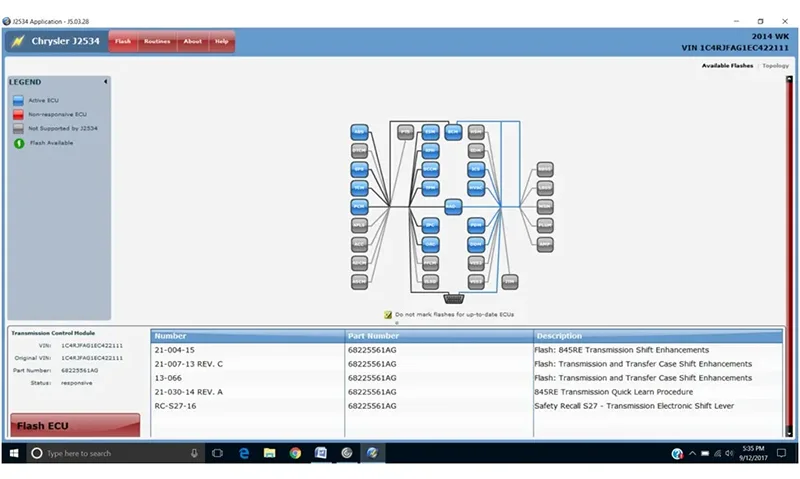The width and height of the screenshot is (800, 479).
Task: Open Microsoft Edge from taskbar
Action: point(244,453)
